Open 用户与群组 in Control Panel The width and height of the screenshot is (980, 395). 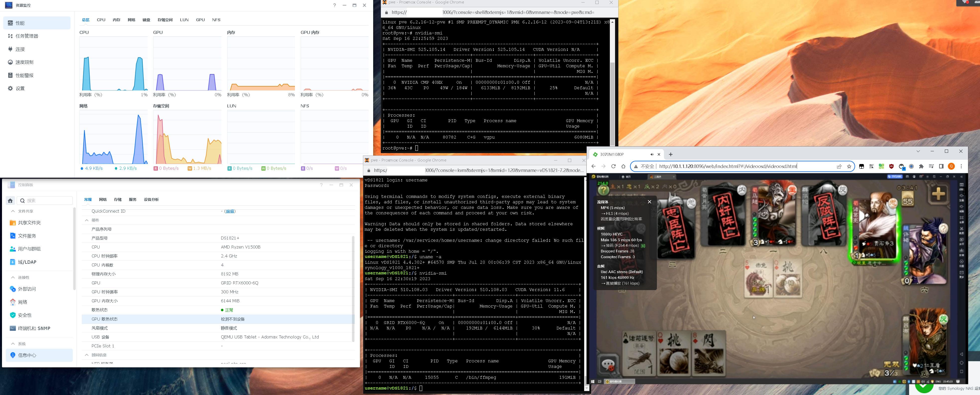tap(40, 249)
